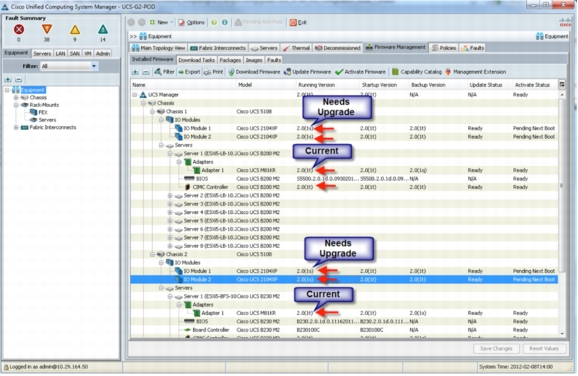Open the Capability Catalog
Viewport: 578px width, 376px height.
416,72
